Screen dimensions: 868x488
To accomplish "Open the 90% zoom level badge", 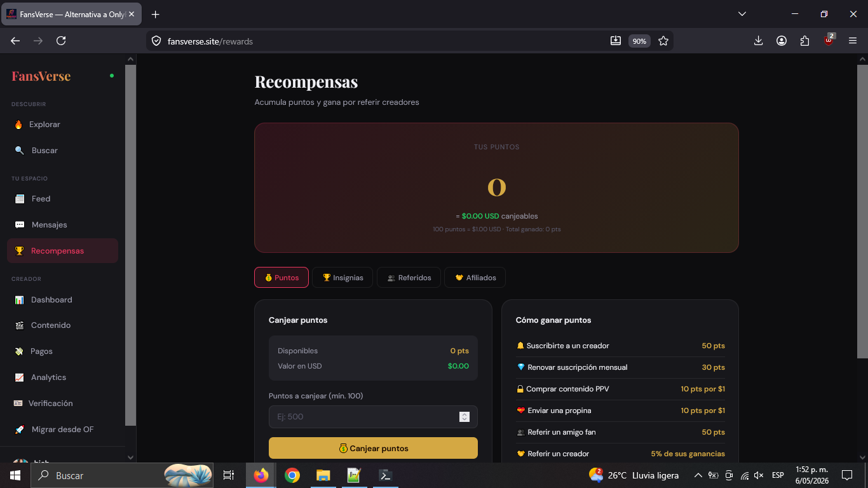I will [639, 41].
